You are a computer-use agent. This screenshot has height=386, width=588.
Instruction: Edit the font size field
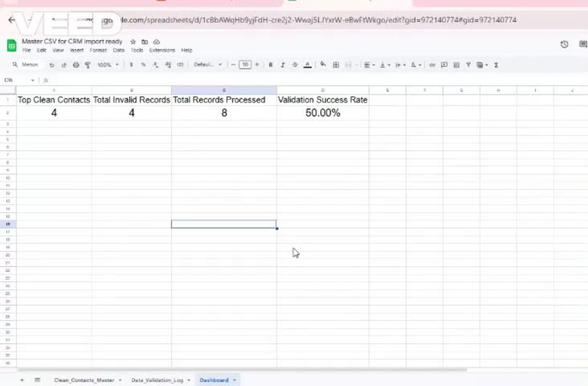click(245, 65)
